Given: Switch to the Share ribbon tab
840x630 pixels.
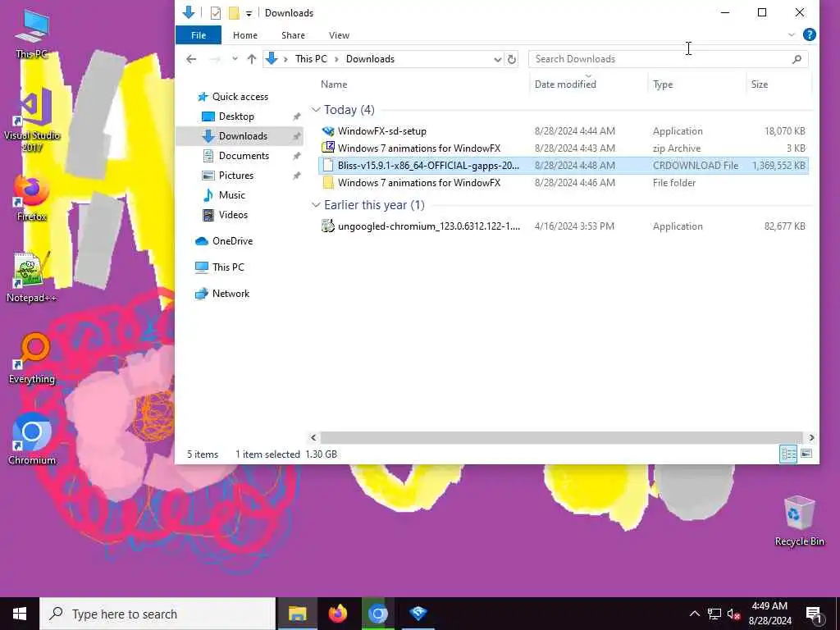Looking at the screenshot, I should point(293,34).
